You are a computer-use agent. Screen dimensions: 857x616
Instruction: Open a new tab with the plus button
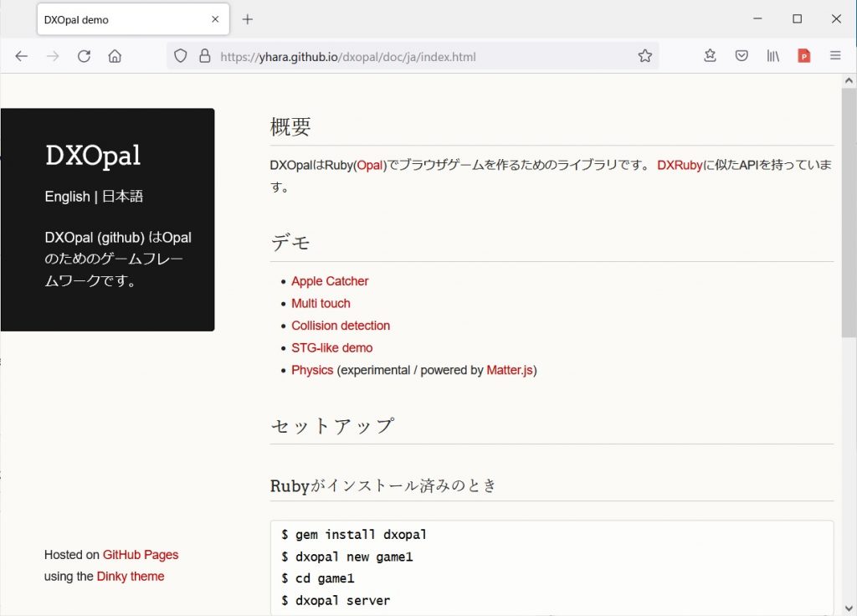(x=246, y=18)
